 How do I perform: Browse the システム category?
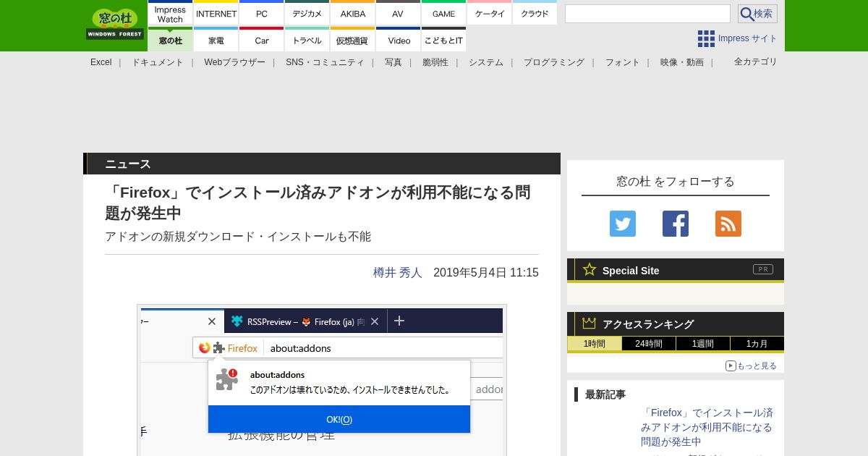coord(486,62)
